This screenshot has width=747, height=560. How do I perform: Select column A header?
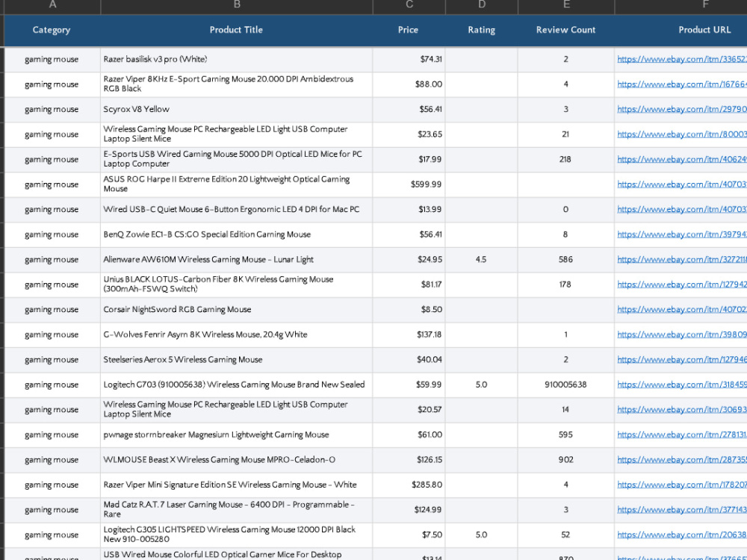[52, 6]
